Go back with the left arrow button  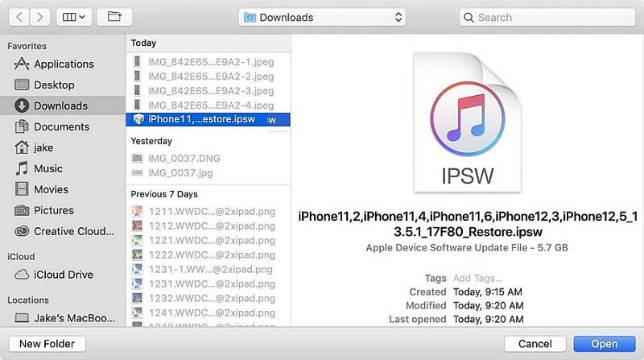(x=19, y=17)
